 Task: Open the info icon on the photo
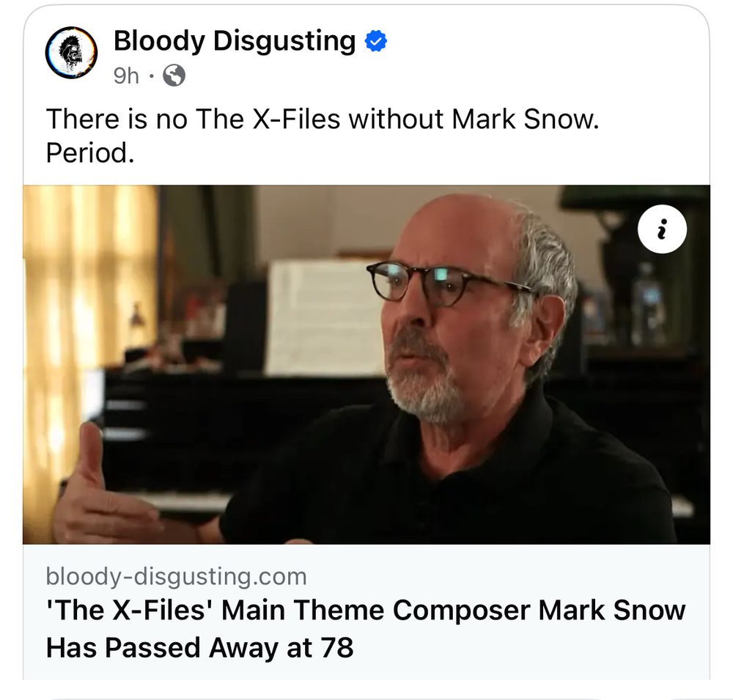point(661,229)
